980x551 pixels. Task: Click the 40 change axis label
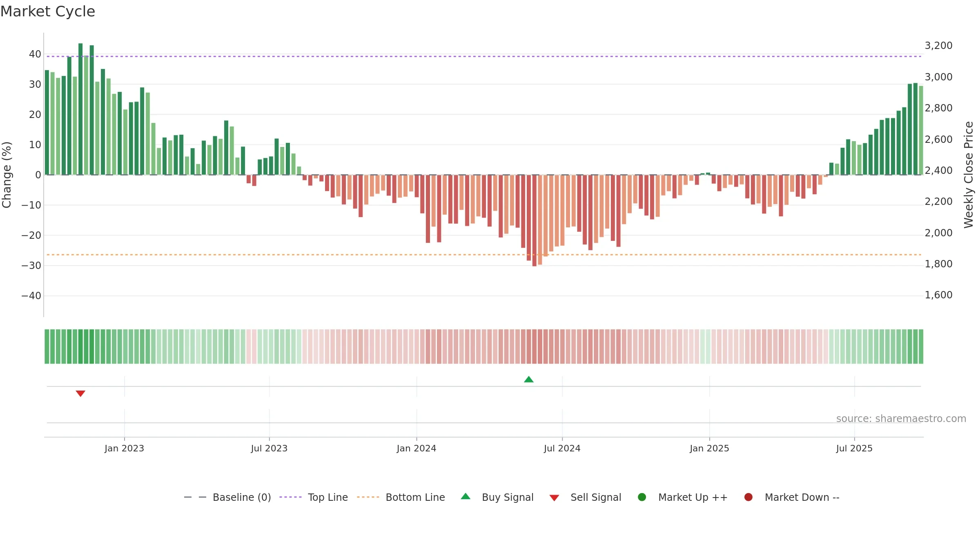pyautogui.click(x=35, y=54)
